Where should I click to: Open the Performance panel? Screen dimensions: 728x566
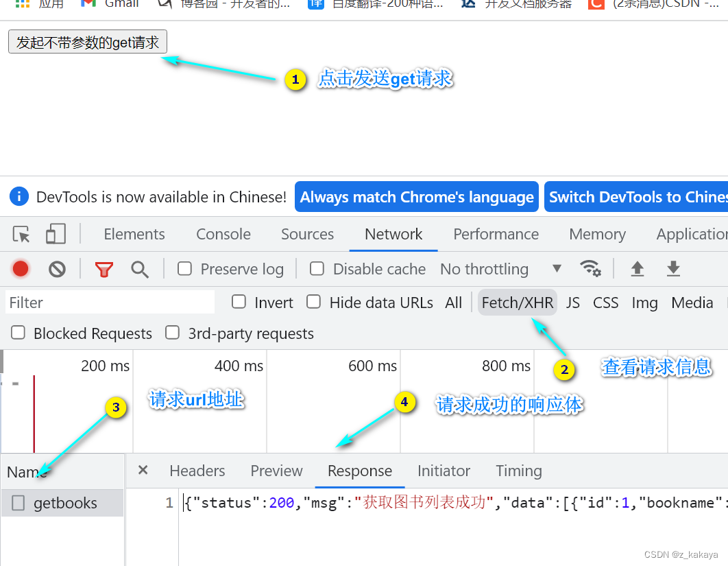[496, 234]
